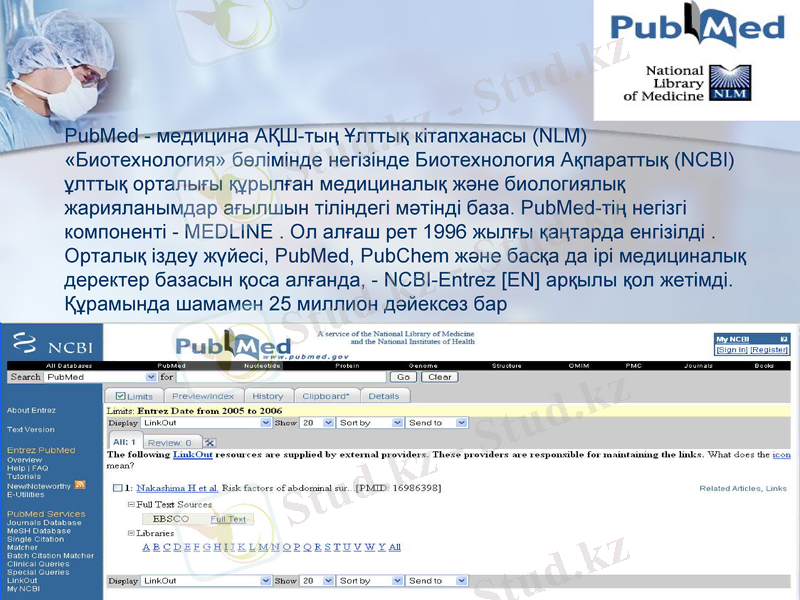Screen dimensions: 800x600
Task: Click the RSS icon next to New/Noteworthy
Action: [79, 486]
